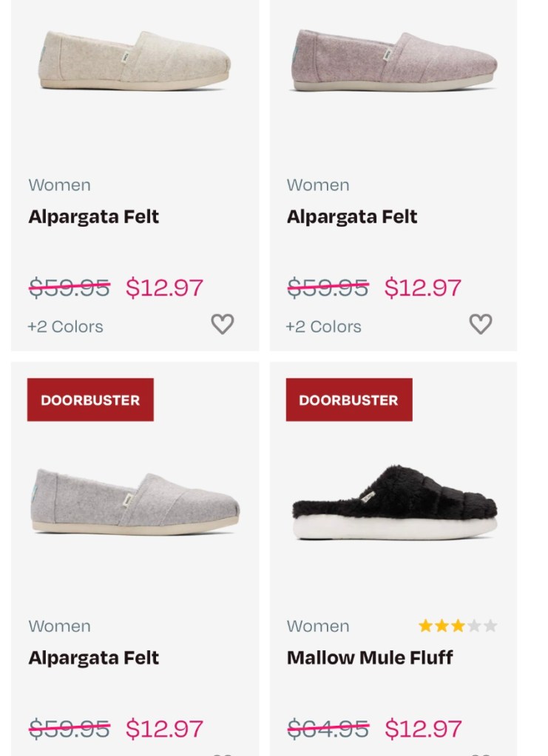
Task: Tap the Women label above Mallow Mule Fluff
Action: click(x=318, y=627)
